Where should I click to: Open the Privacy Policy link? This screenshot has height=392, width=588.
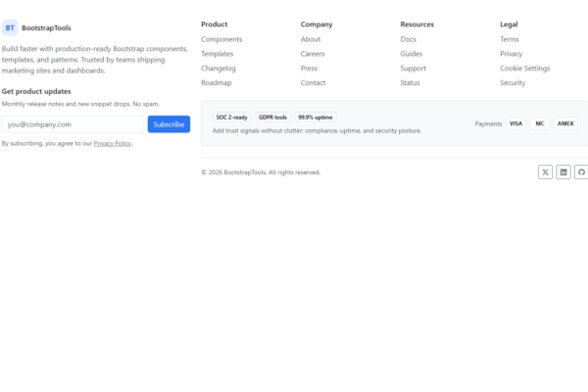pos(113,143)
